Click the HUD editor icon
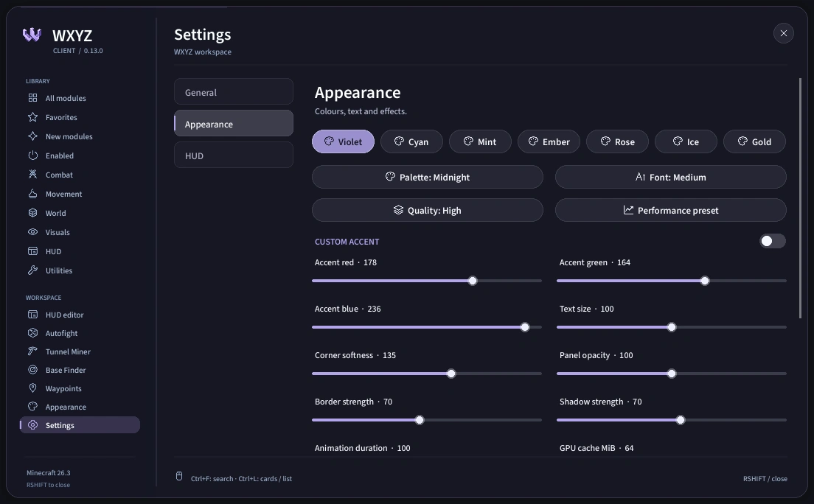This screenshot has height=504, width=814. [32, 315]
